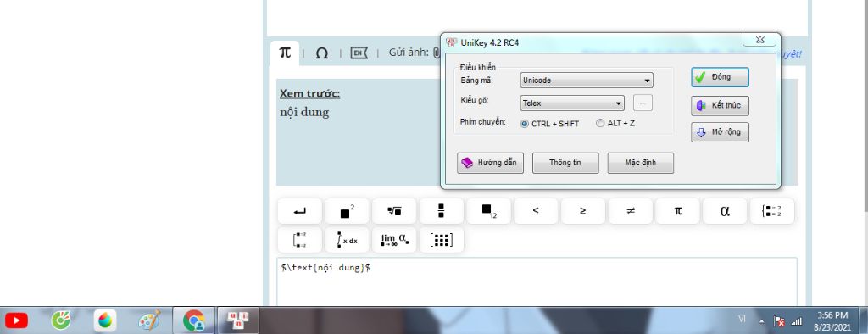Click the Đóng button in UniKey
Image resolution: width=868 pixels, height=334 pixels.
(x=720, y=77)
